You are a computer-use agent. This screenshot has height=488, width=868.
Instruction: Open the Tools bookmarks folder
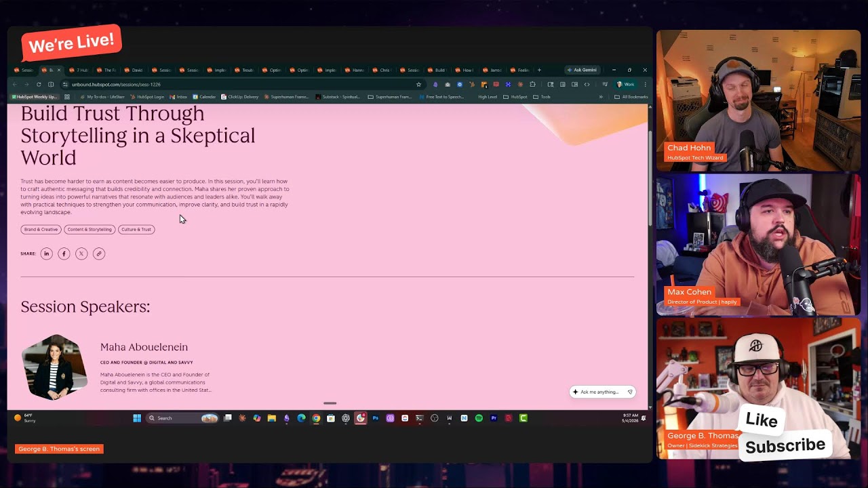pos(541,97)
